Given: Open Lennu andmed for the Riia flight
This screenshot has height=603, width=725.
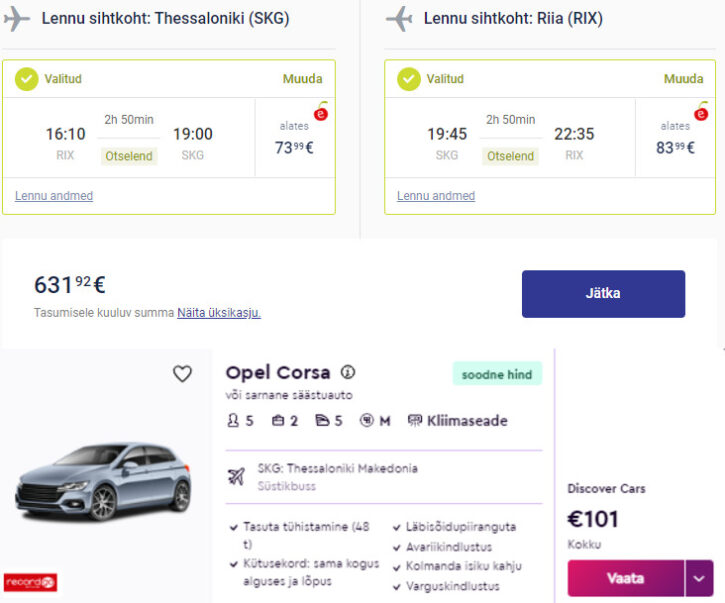Looking at the screenshot, I should pos(436,196).
